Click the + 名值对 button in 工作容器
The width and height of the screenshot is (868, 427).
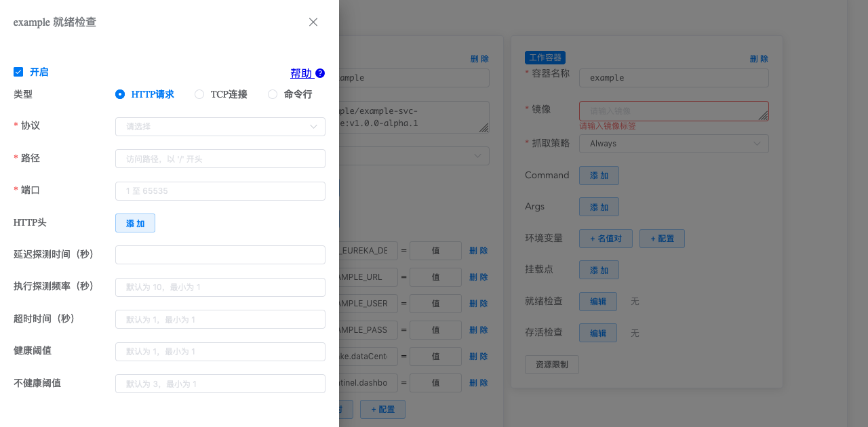tap(606, 239)
